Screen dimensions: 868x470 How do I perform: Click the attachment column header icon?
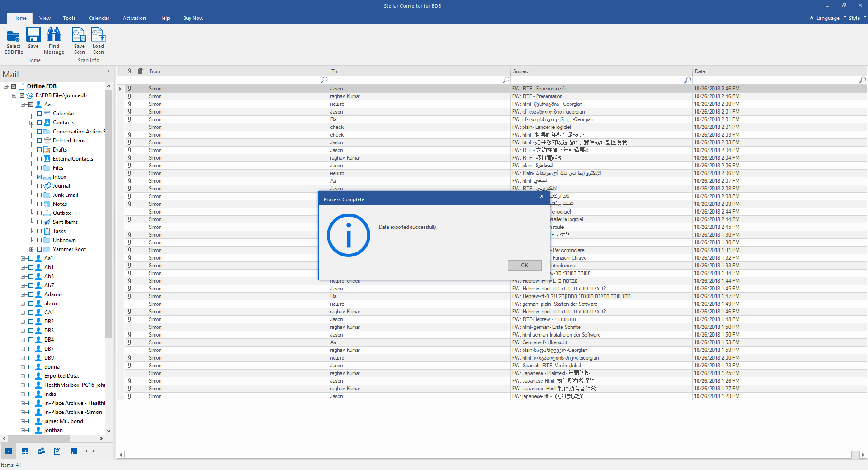(129, 71)
